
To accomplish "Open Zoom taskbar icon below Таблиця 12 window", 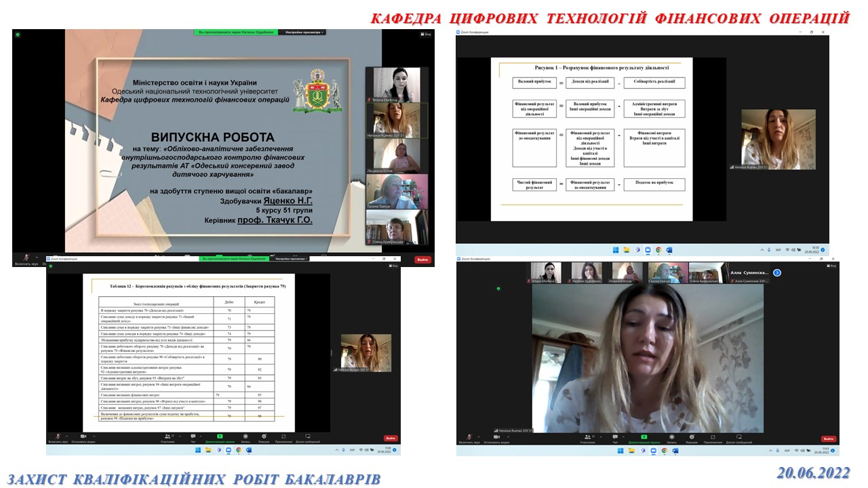I will tap(229, 450).
